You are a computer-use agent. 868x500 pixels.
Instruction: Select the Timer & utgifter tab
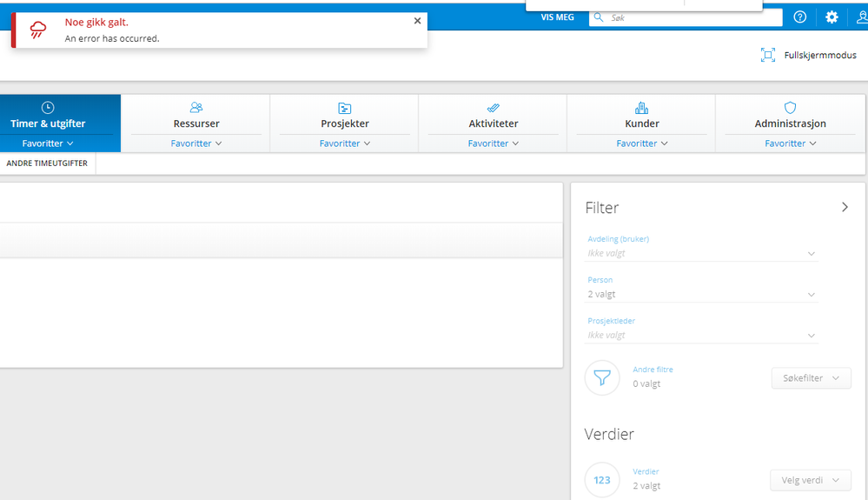tap(48, 123)
